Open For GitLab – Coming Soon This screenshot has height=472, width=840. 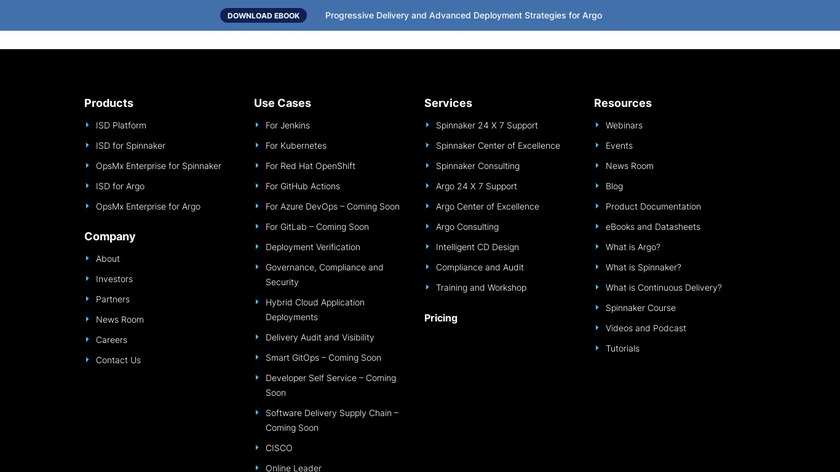[317, 227]
